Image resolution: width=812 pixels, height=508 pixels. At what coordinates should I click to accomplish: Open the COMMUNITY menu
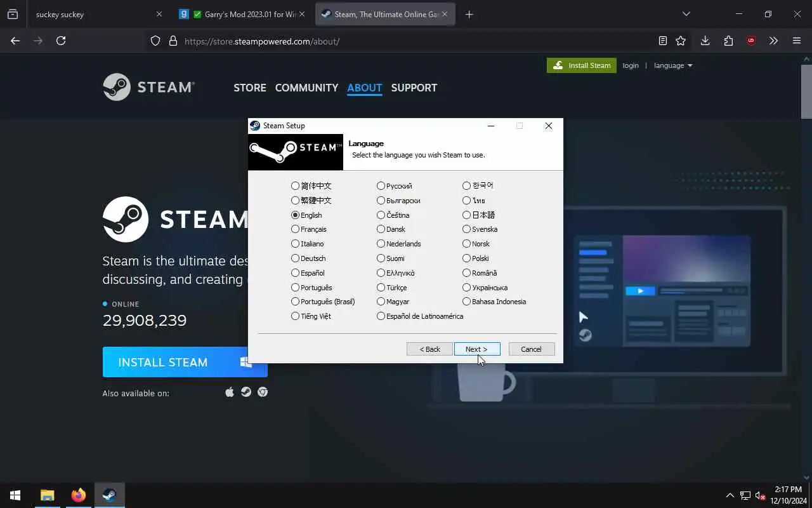click(x=306, y=88)
